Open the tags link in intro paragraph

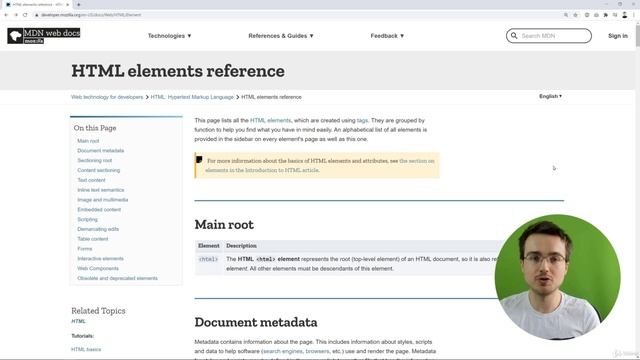pyautogui.click(x=362, y=120)
